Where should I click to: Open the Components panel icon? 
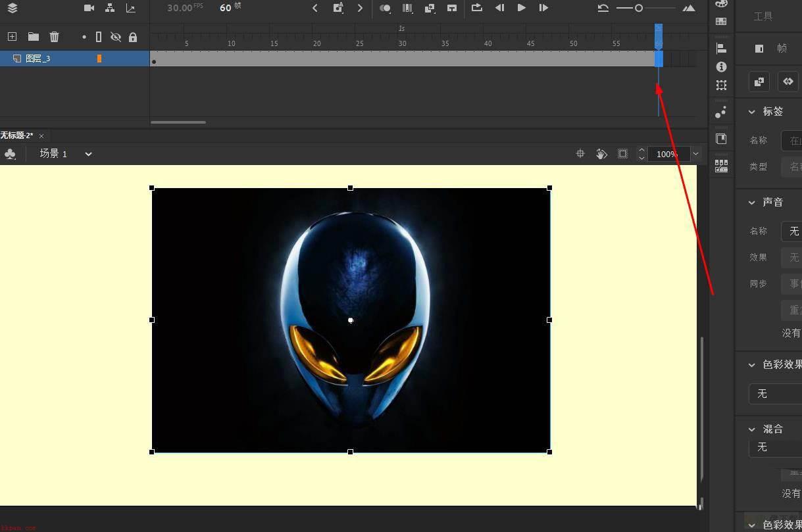click(x=721, y=166)
